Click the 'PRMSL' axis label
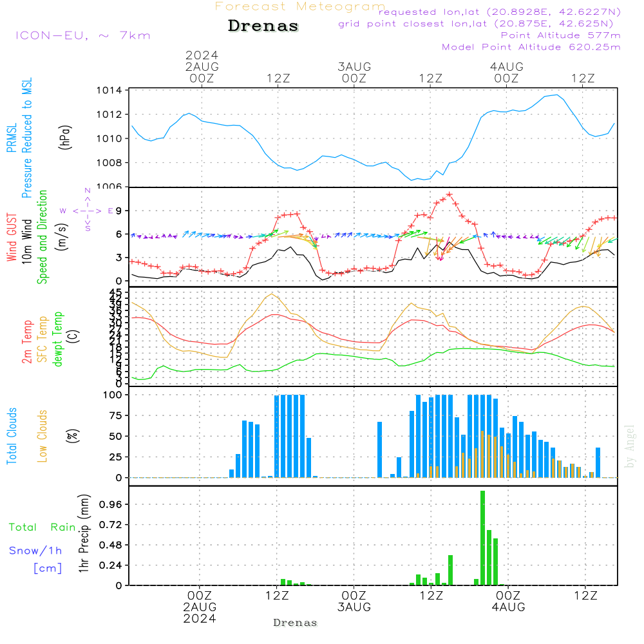644x644 pixels. (12, 138)
